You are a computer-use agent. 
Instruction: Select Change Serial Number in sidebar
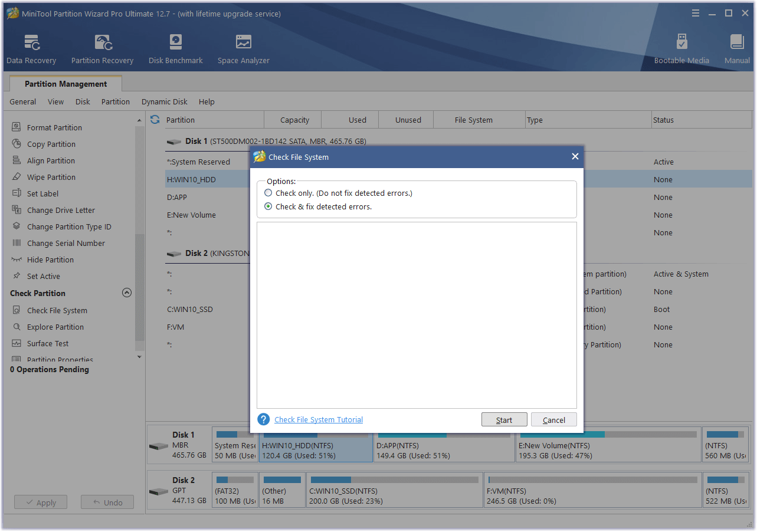pos(66,243)
